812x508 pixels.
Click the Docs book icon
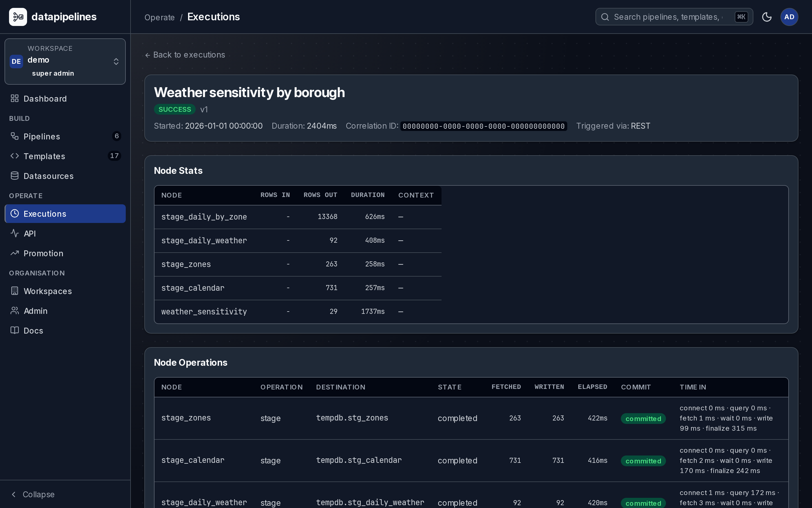point(14,330)
